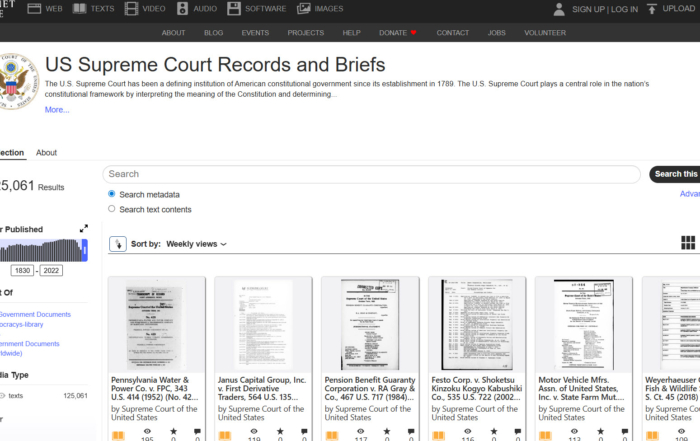Image resolution: width=700 pixels, height=441 pixels.
Task: Click the Search this collection button
Action: 675,174
